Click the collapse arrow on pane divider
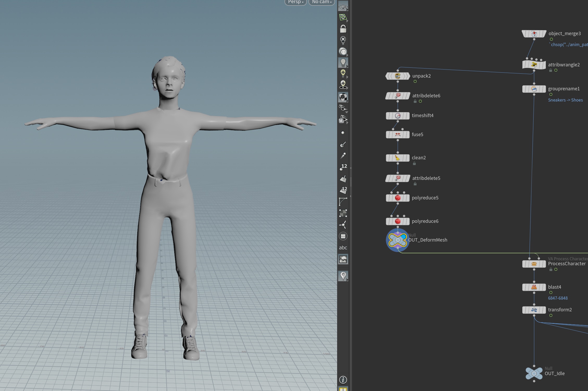Screen dimensions: 588x391 (x=351, y=168)
